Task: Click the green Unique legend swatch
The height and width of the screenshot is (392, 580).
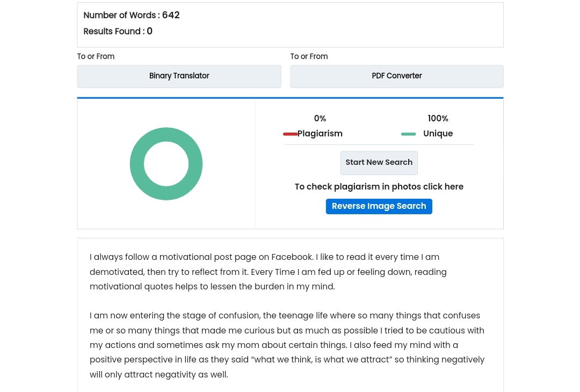Action: (x=408, y=134)
